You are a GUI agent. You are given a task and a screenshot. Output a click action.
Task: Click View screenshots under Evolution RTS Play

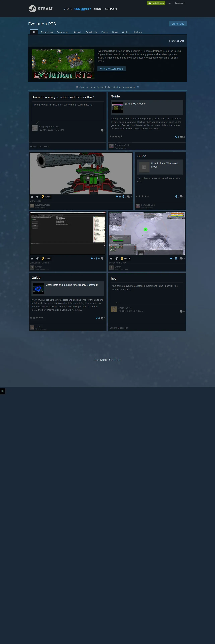click(x=121, y=270)
